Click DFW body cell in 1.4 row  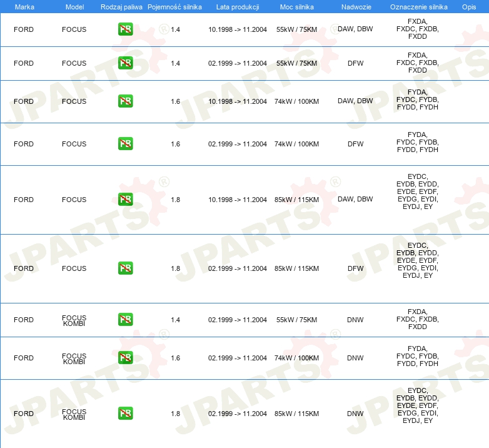(356, 63)
